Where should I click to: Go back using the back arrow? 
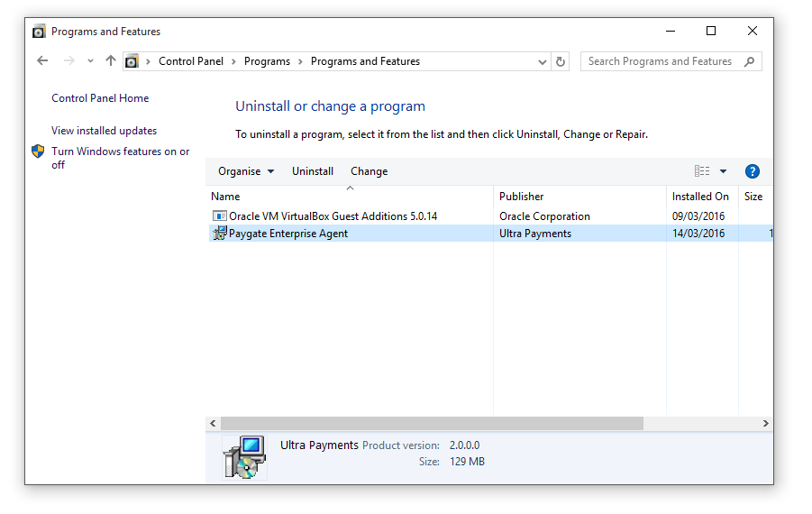[42, 61]
